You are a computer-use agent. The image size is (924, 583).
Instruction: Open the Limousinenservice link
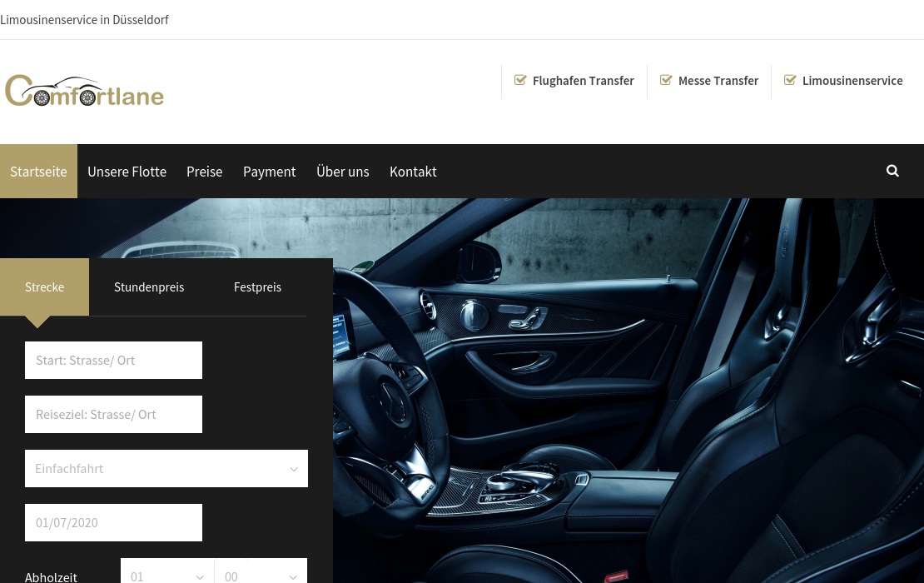(x=852, y=81)
